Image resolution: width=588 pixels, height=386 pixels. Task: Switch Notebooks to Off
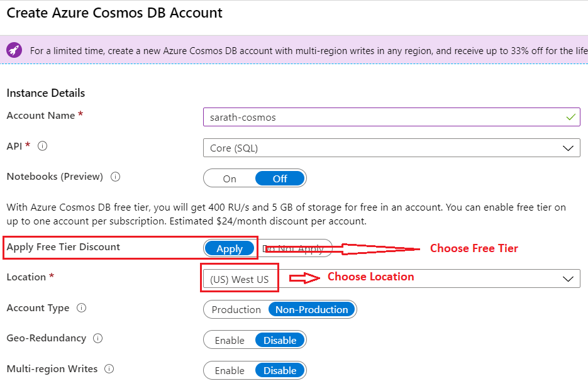(280, 178)
